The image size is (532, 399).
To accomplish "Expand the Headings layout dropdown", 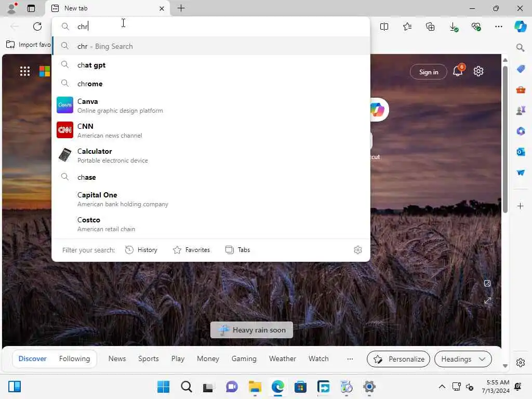I will pos(463,359).
